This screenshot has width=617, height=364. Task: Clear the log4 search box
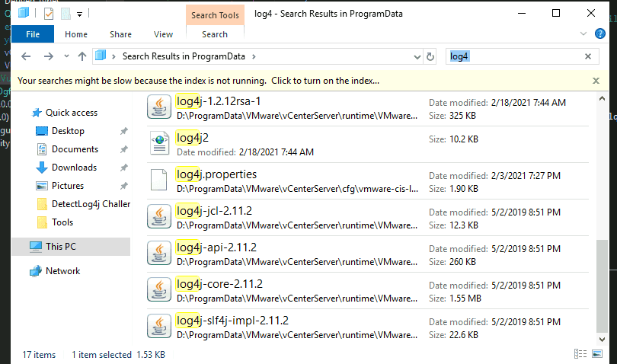588,56
